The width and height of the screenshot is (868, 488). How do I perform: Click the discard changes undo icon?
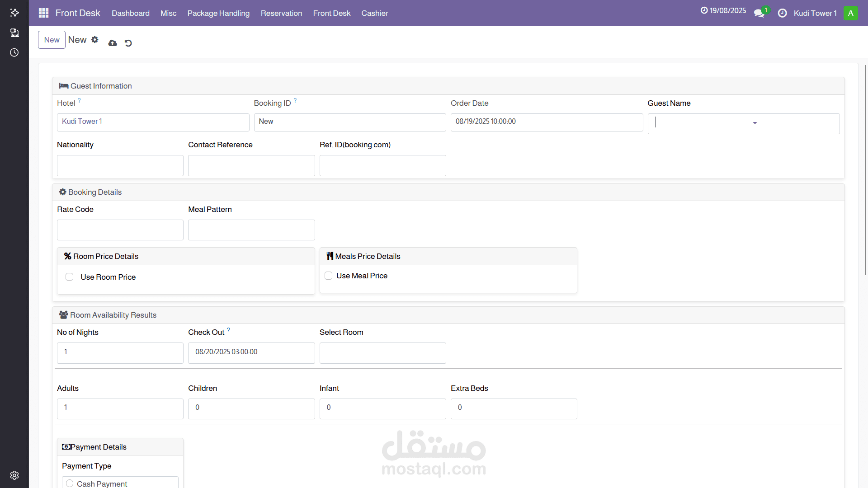tap(128, 43)
